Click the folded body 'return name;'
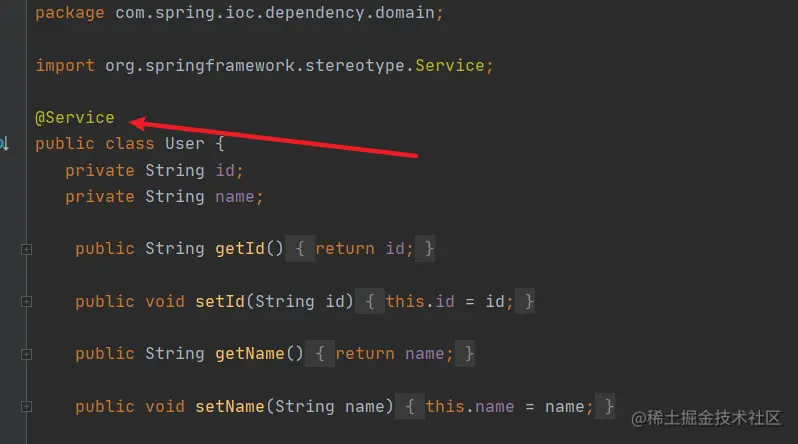 tap(394, 353)
